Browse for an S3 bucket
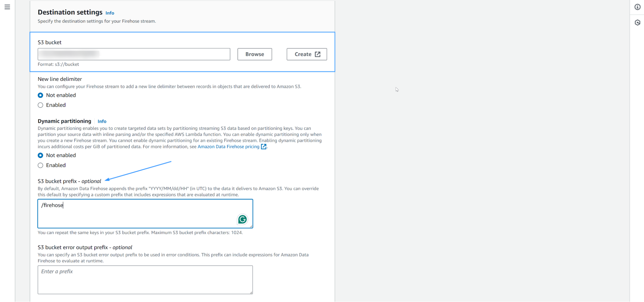 [x=255, y=54]
